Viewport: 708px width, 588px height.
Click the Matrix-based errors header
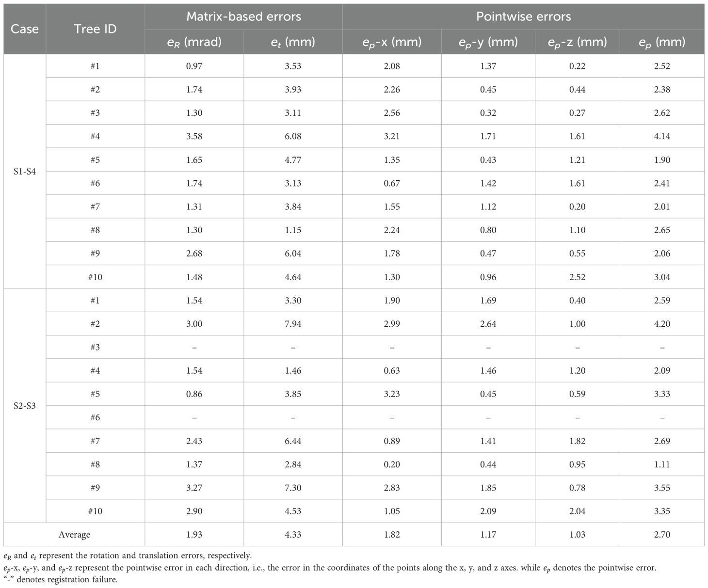(x=243, y=16)
